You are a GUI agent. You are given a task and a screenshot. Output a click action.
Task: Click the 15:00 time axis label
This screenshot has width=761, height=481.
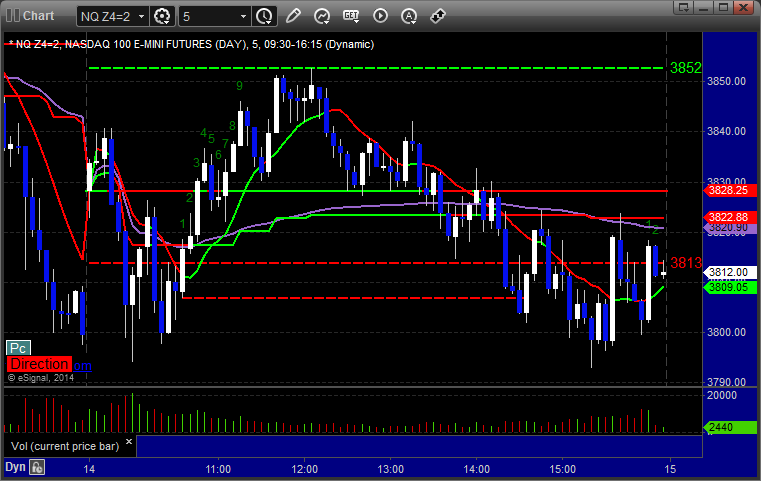click(x=562, y=469)
